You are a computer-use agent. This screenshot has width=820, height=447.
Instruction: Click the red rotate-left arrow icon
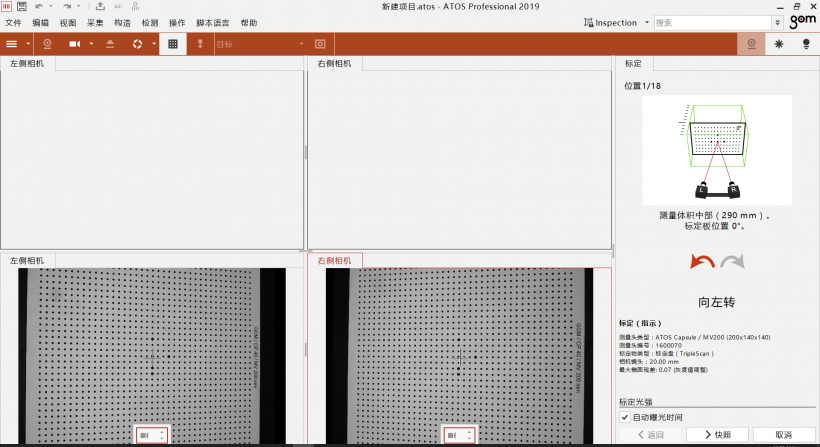click(x=702, y=262)
